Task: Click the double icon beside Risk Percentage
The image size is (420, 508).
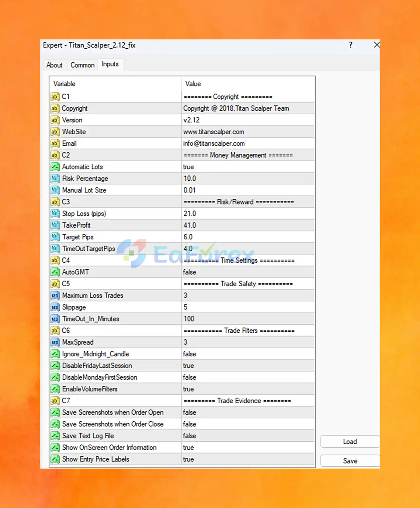Action: tap(55, 178)
